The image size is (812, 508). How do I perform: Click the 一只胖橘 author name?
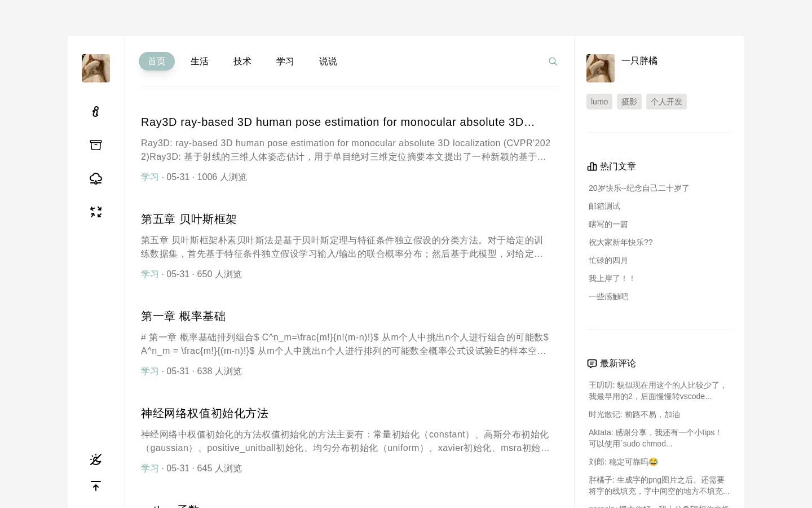click(x=639, y=61)
